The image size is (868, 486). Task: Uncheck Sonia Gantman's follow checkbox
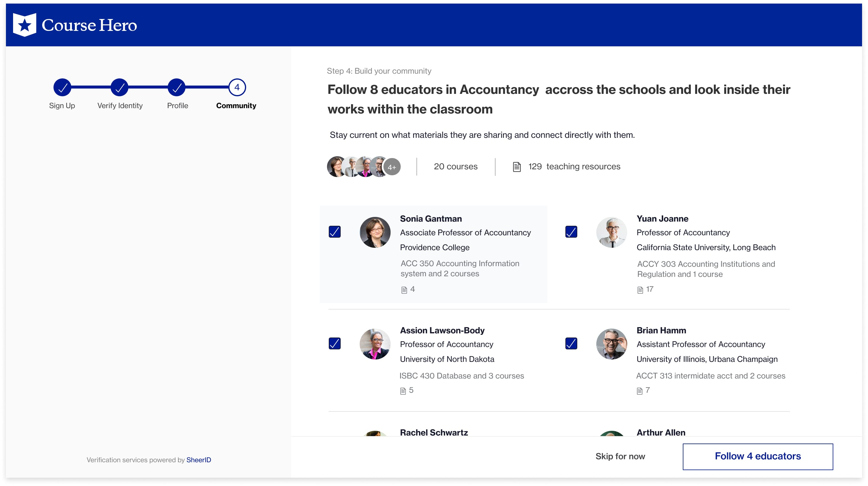[x=334, y=232]
